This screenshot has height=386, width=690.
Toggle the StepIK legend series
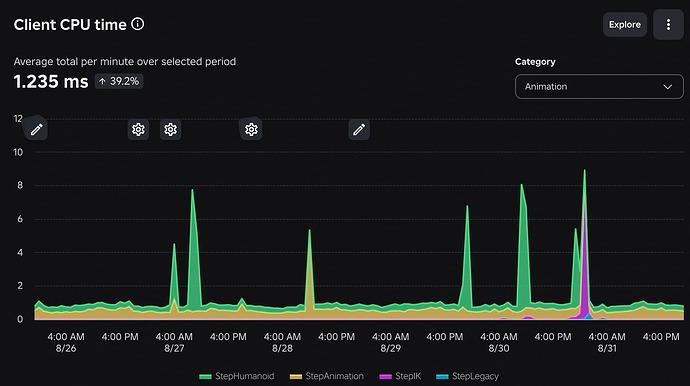click(400, 376)
